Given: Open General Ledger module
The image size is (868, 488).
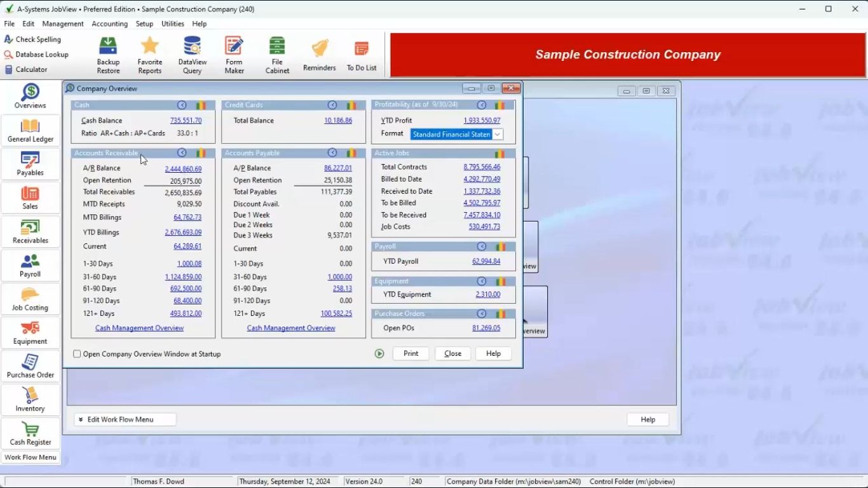Looking at the screenshot, I should (x=31, y=130).
